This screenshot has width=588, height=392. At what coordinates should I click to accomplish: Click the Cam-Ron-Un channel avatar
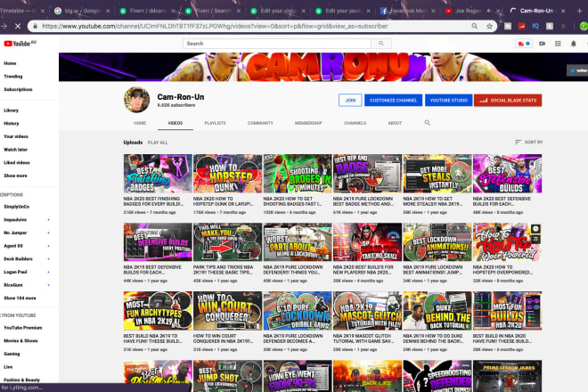(136, 100)
